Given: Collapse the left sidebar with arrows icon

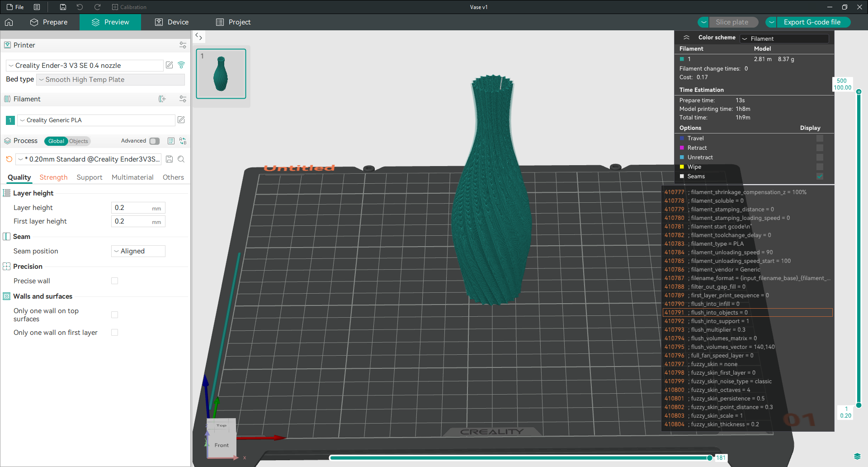Looking at the screenshot, I should [x=198, y=36].
